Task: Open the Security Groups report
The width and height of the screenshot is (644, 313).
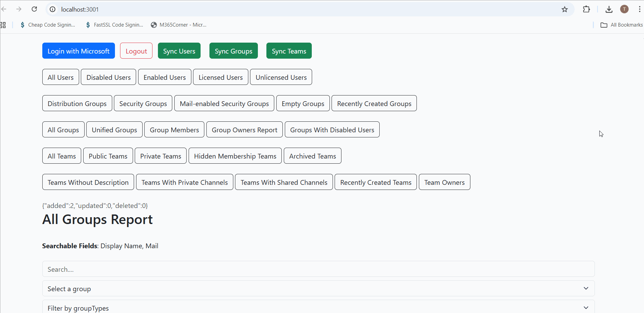Action: (143, 103)
